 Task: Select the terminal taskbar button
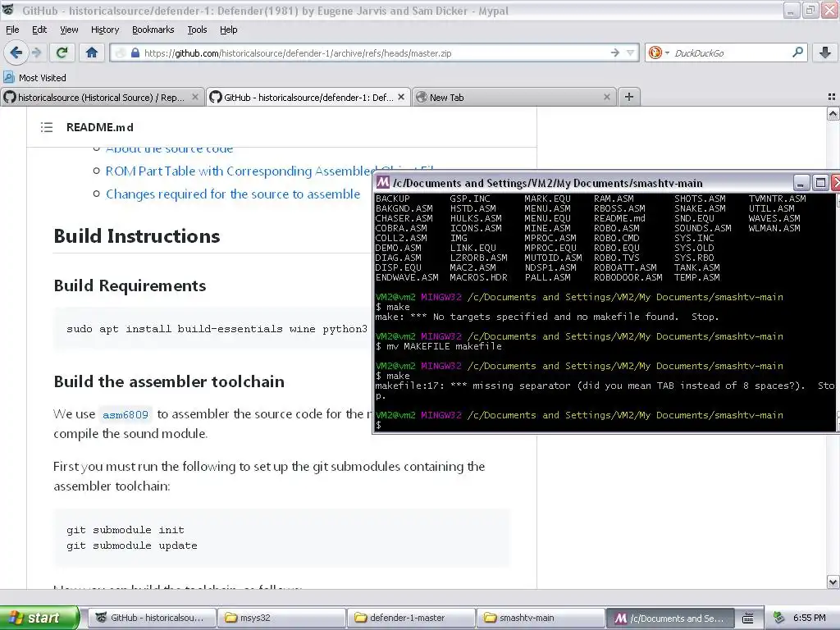click(x=669, y=618)
